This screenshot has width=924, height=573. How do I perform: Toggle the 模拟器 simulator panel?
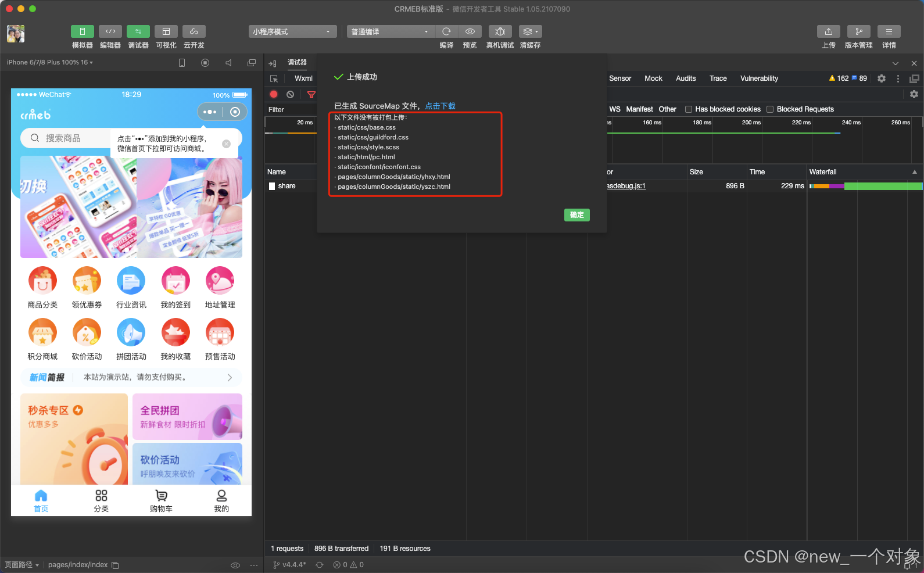[x=83, y=31]
